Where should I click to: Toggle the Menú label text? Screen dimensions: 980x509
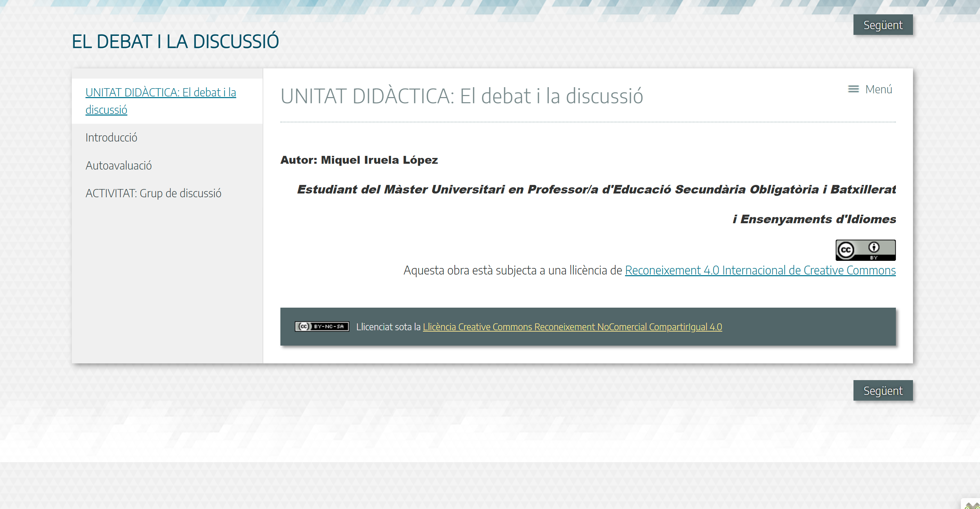878,89
